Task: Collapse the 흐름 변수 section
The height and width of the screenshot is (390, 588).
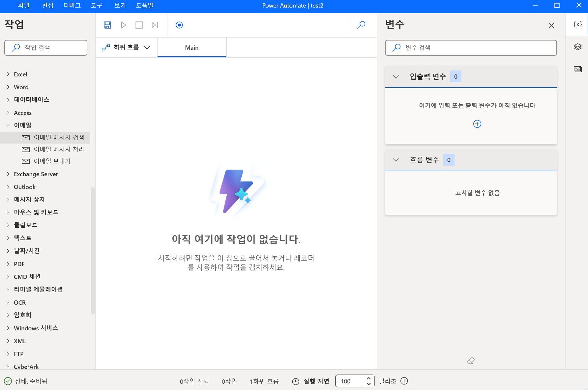Action: coord(396,160)
